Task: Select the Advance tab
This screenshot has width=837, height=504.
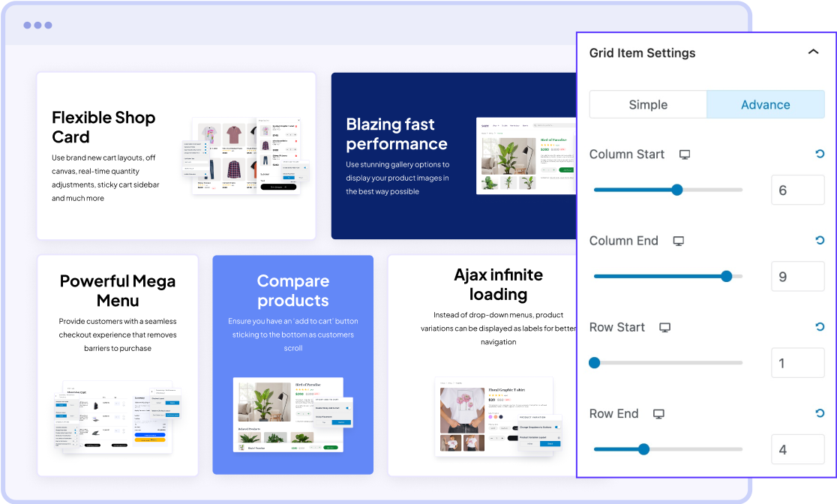Action: (x=765, y=105)
